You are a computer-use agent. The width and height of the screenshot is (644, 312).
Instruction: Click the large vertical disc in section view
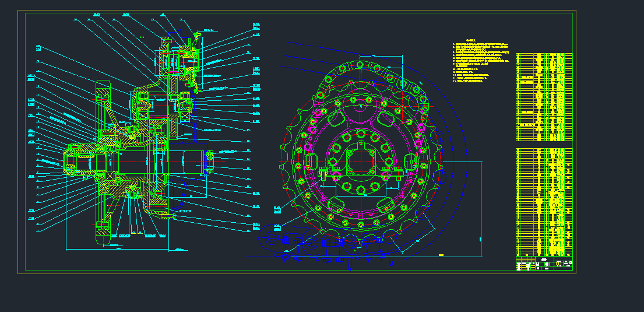tap(103, 163)
